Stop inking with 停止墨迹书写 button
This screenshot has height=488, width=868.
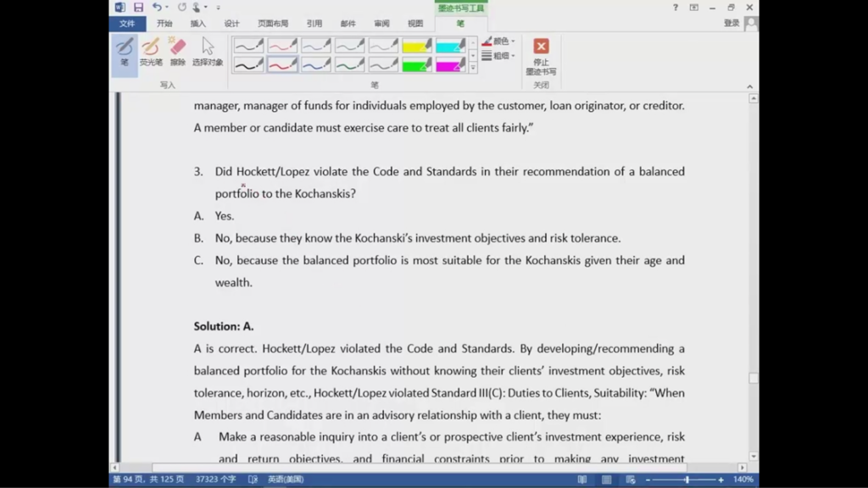(x=541, y=56)
